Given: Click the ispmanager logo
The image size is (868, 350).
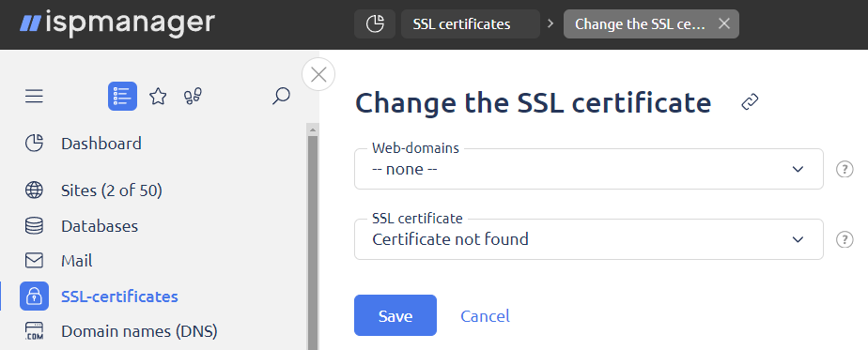Looking at the screenshot, I should click(117, 23).
